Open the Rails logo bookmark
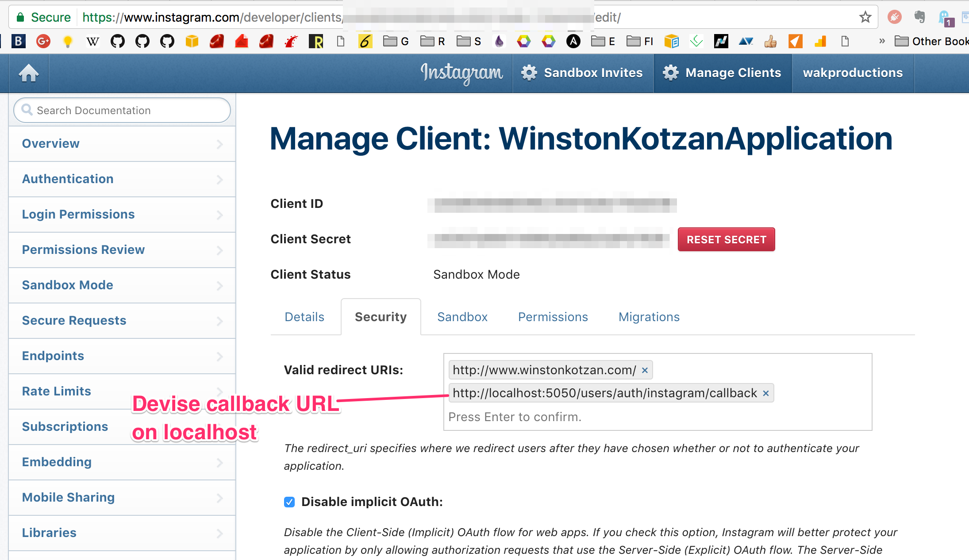The height and width of the screenshot is (560, 969). tap(291, 42)
